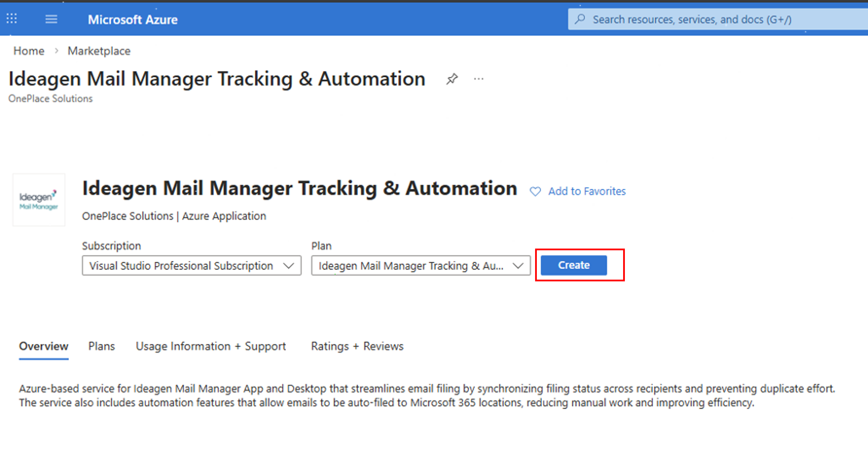Image resolution: width=868 pixels, height=452 pixels.
Task: Switch to the Overview tab
Action: (43, 346)
